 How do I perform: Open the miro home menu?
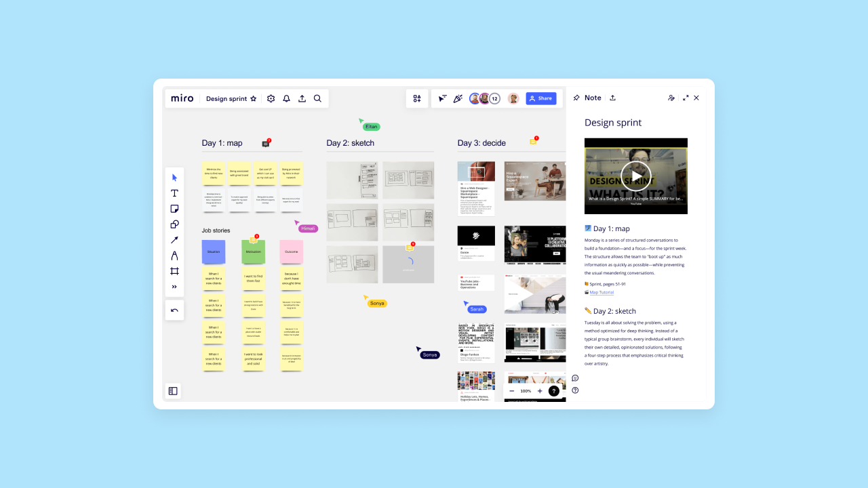coord(182,98)
